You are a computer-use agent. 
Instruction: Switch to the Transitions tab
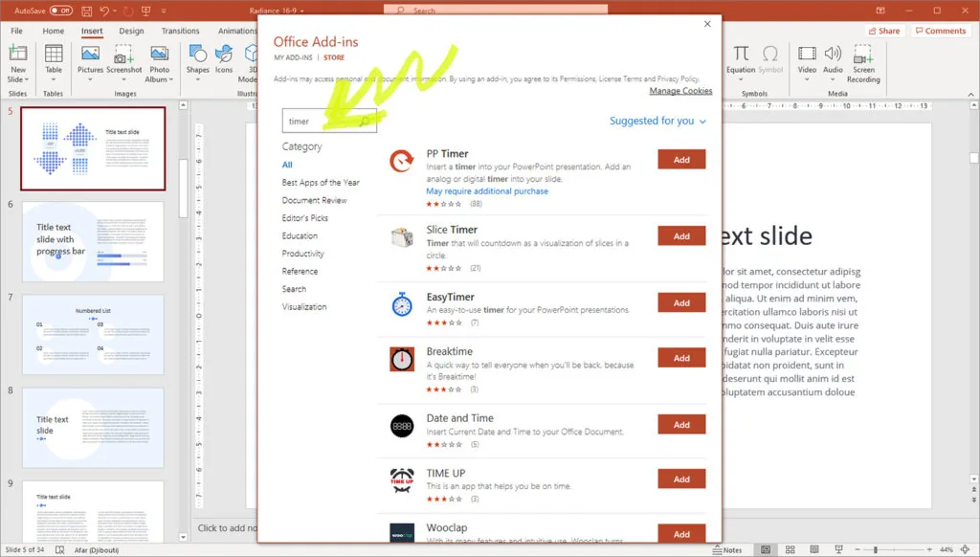(x=180, y=31)
